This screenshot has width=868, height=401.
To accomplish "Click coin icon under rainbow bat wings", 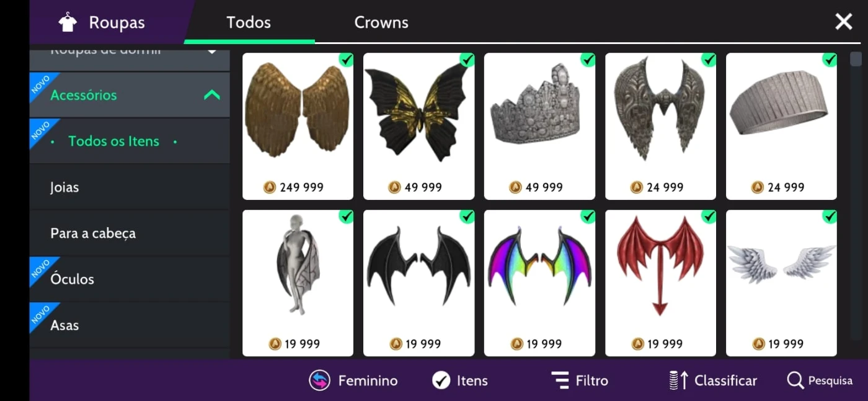I will 516,343.
